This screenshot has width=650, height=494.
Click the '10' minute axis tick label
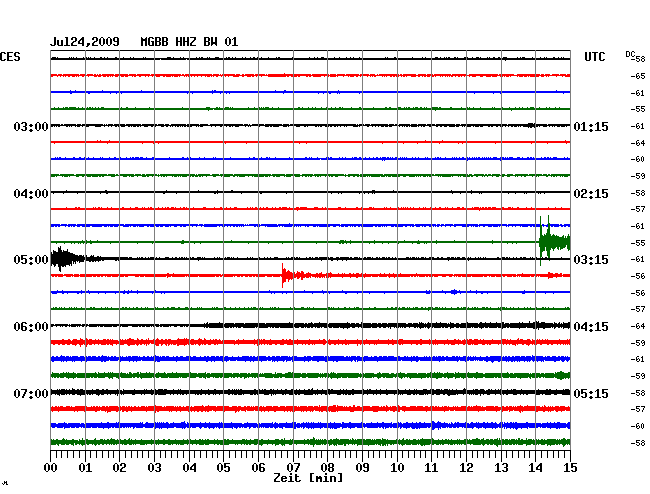[x=397, y=468]
